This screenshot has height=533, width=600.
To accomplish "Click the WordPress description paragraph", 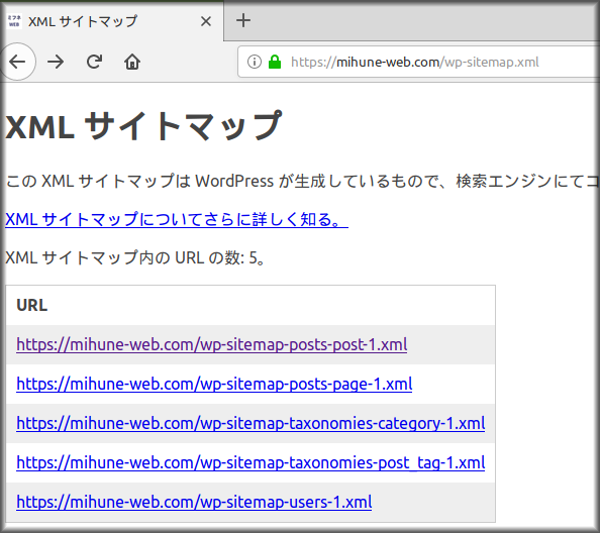I will [x=302, y=181].
